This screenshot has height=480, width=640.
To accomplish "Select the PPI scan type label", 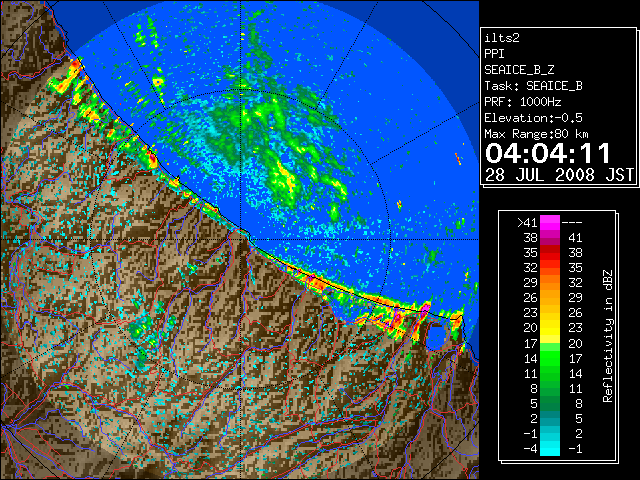I will (x=494, y=54).
